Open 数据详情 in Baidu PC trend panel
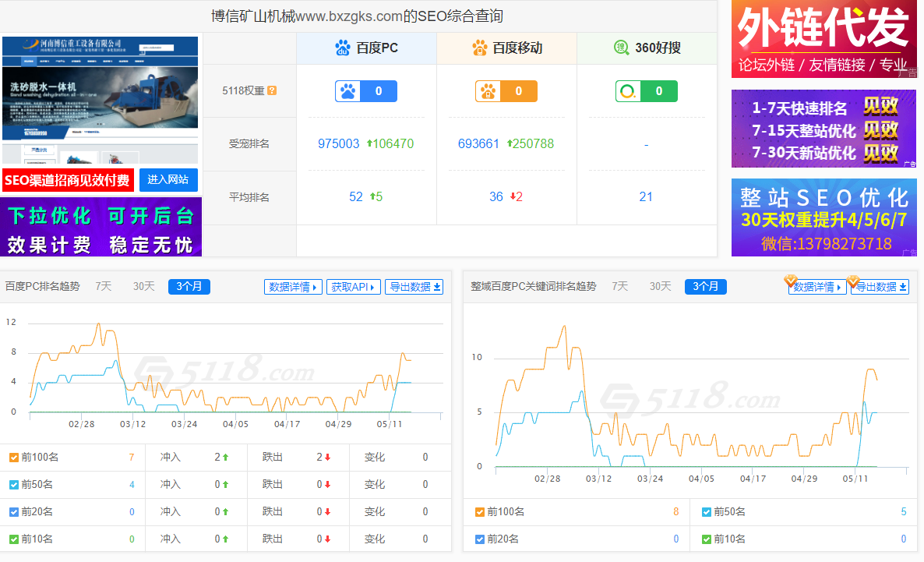Image resolution: width=924 pixels, height=562 pixels. pos(293,287)
